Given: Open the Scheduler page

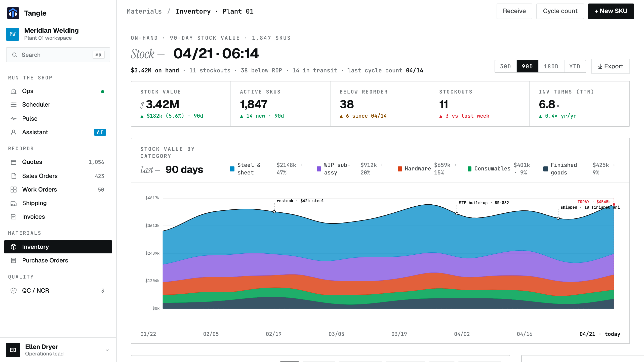Looking at the screenshot, I should coord(58,105).
